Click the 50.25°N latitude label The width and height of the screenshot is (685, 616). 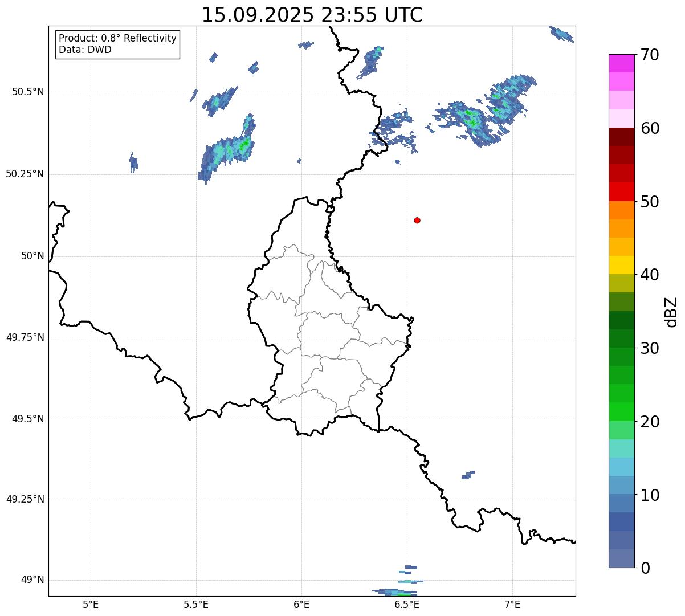click(x=25, y=174)
